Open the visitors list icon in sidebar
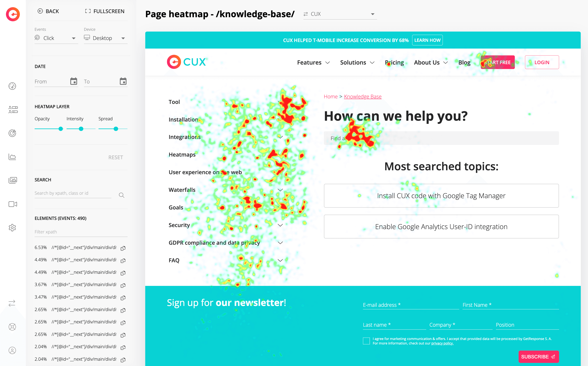 [13, 110]
